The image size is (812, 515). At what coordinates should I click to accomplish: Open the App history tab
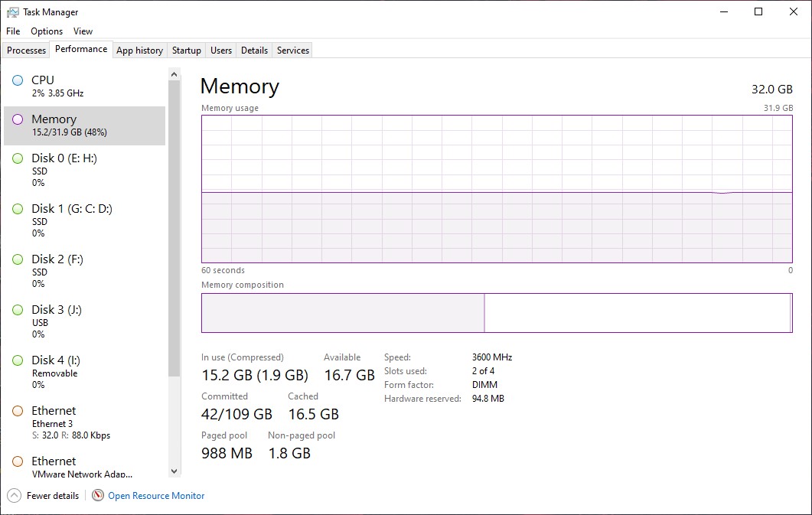tap(139, 50)
